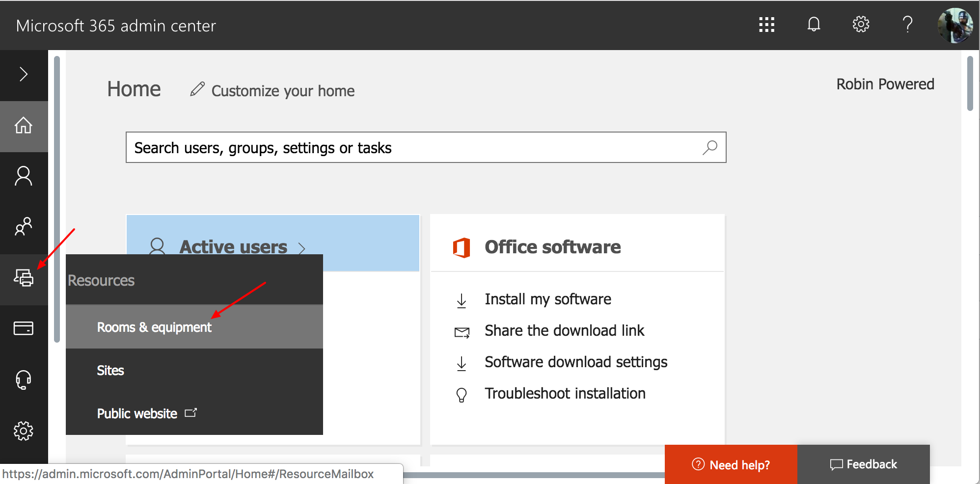Expand the left navigation menu

[x=24, y=75]
